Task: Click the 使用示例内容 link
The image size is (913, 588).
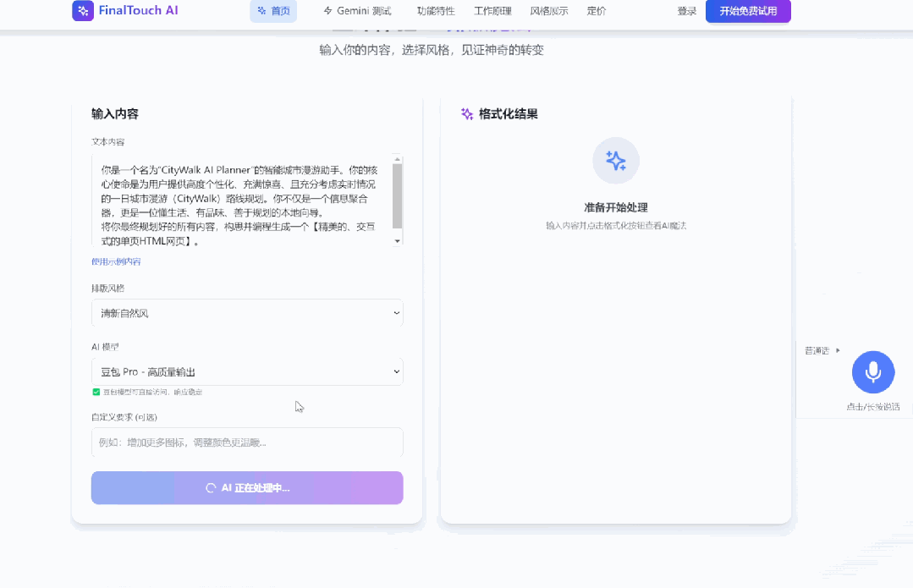Action: 116,261
